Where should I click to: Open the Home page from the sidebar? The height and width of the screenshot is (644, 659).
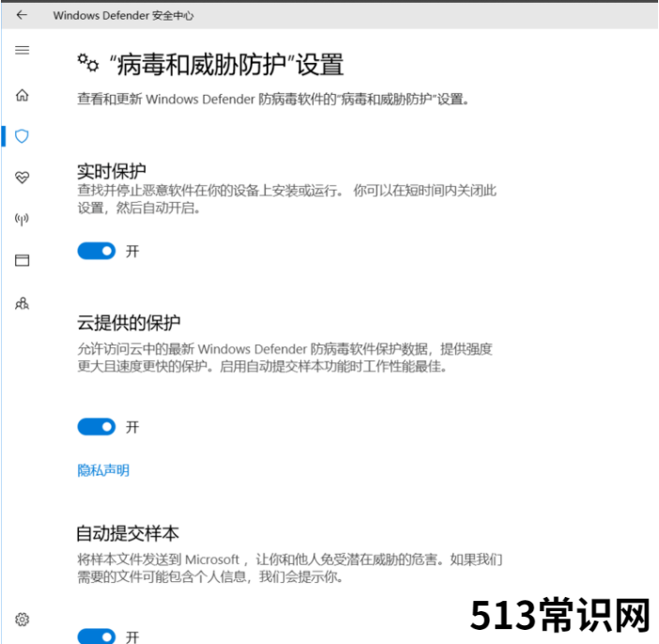coord(23,95)
